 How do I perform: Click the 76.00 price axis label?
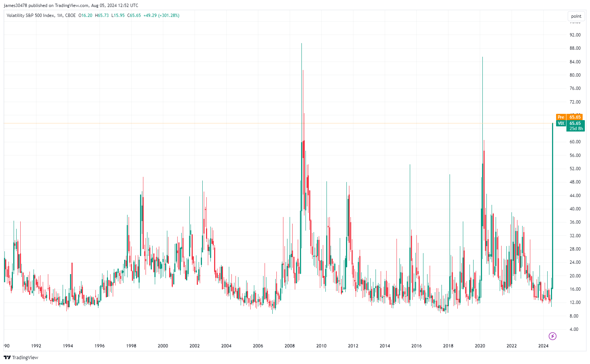[575, 88]
